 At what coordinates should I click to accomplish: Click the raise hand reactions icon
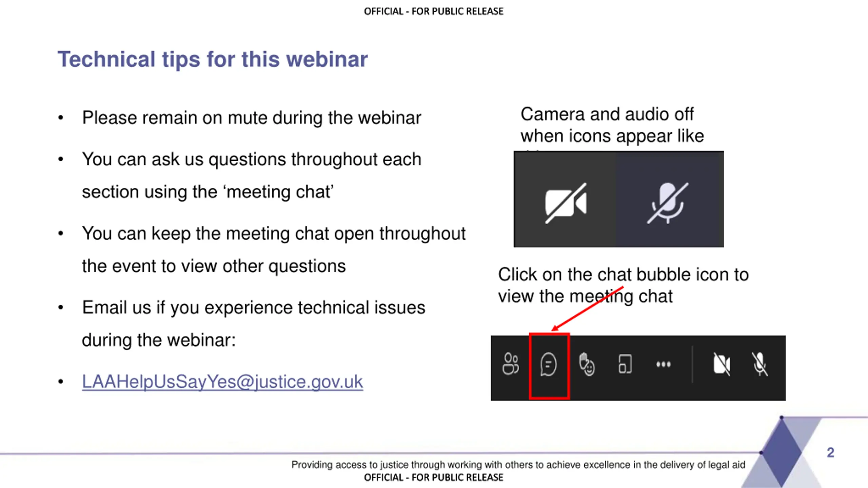pyautogui.click(x=587, y=365)
